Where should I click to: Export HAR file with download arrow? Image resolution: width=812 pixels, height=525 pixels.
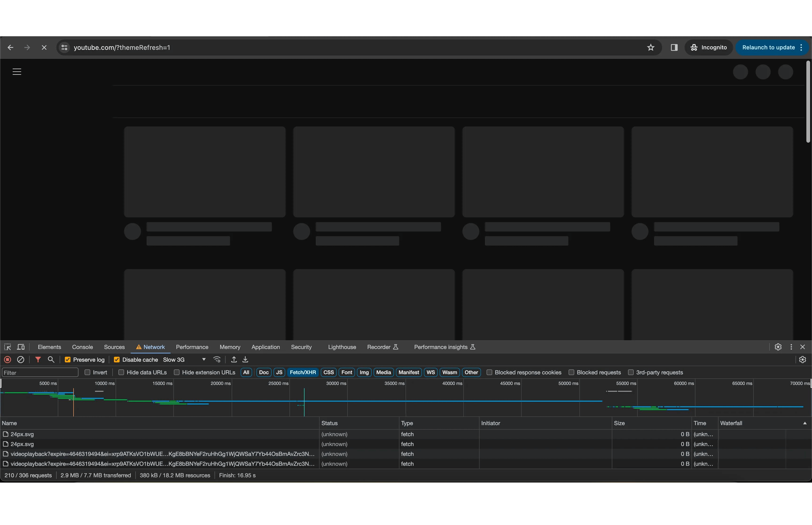coord(245,360)
